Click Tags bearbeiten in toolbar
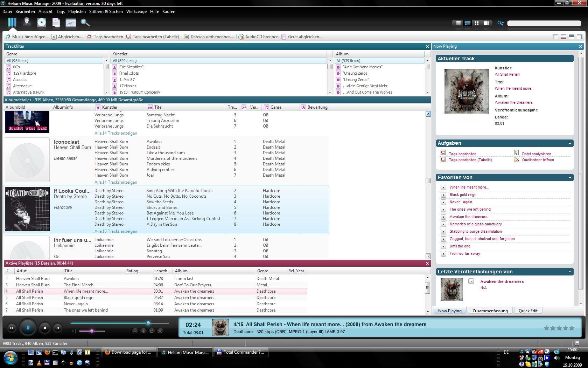This screenshot has height=368, width=588. [x=105, y=37]
